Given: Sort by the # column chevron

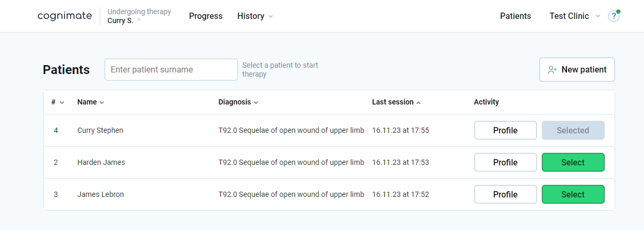Looking at the screenshot, I should pyautogui.click(x=62, y=102).
